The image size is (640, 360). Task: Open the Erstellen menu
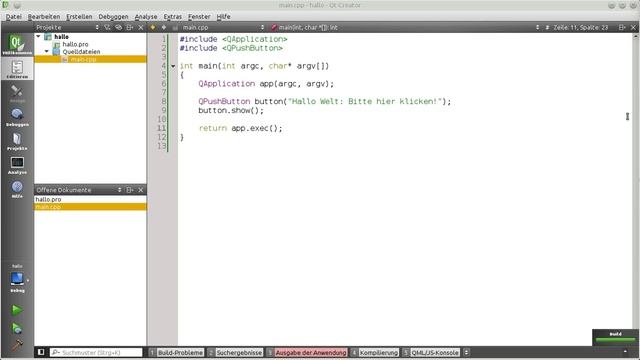[79, 16]
